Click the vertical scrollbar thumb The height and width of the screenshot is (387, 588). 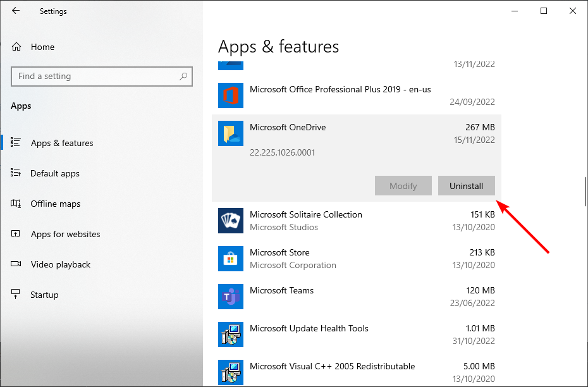[585, 191]
